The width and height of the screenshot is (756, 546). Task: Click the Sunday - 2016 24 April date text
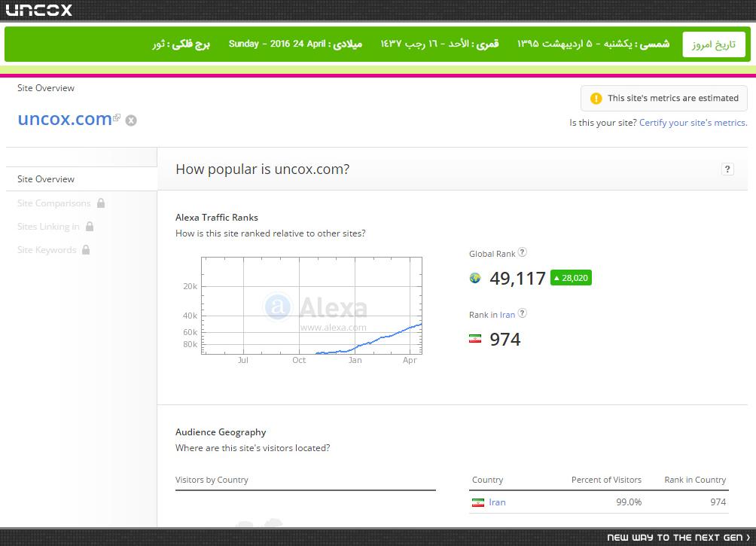click(277, 44)
